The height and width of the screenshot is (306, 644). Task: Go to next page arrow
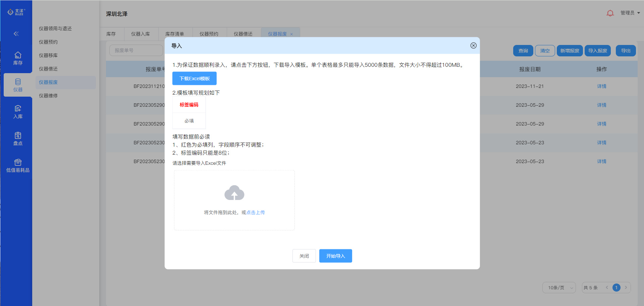click(626, 288)
